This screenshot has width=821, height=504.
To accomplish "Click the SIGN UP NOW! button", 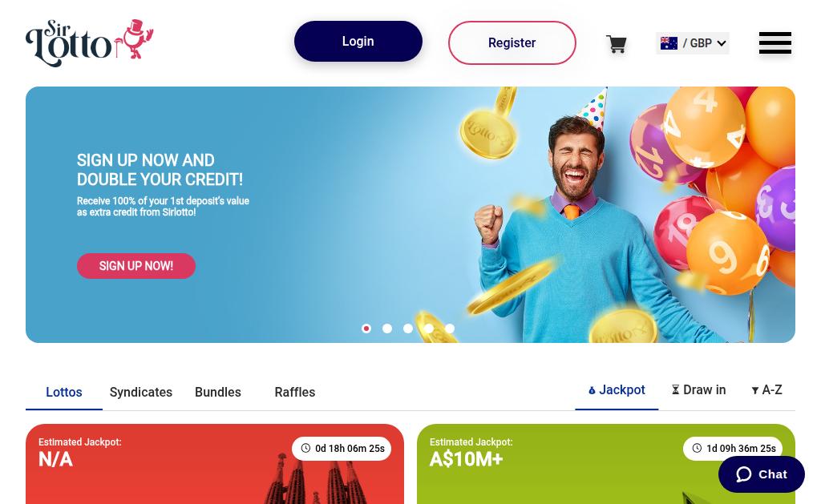I will pyautogui.click(x=136, y=266).
